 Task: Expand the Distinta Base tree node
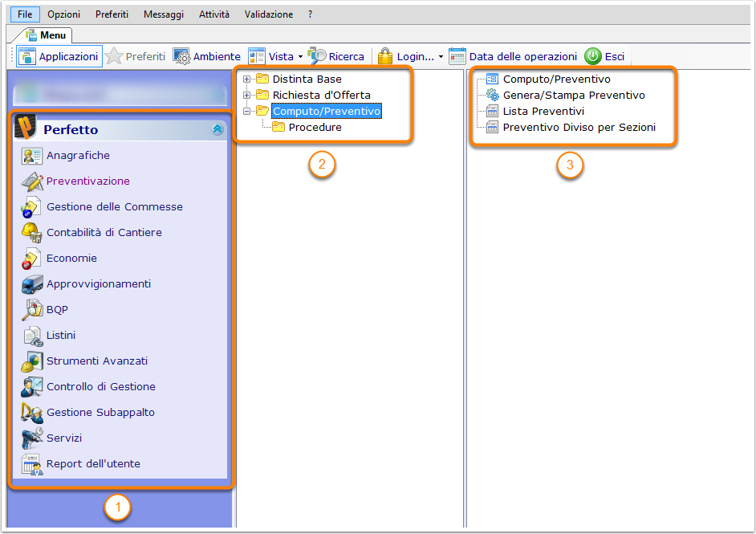point(247,79)
